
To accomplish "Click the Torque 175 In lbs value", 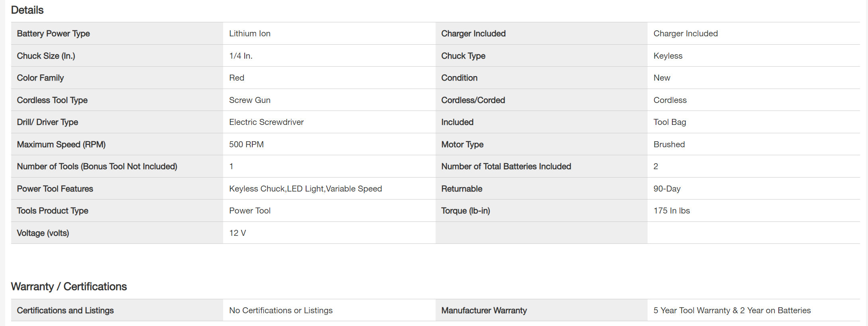I will (672, 211).
